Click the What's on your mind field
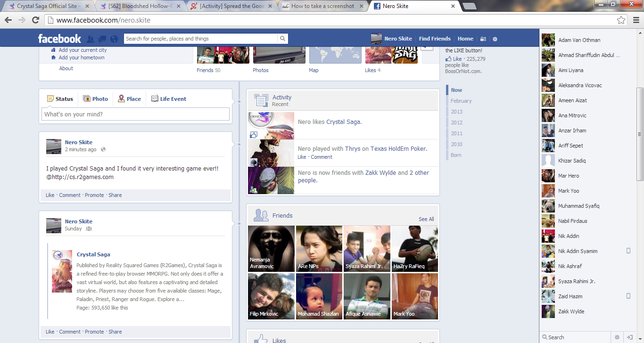 (x=135, y=114)
